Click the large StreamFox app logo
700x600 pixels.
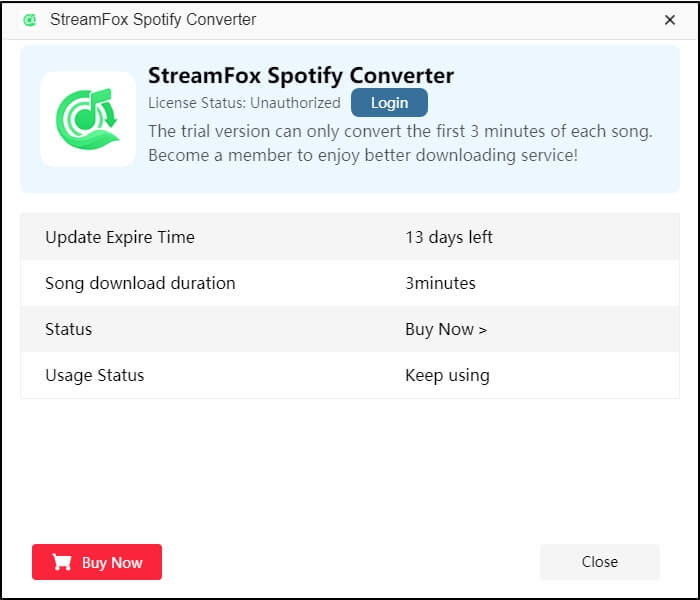point(88,119)
